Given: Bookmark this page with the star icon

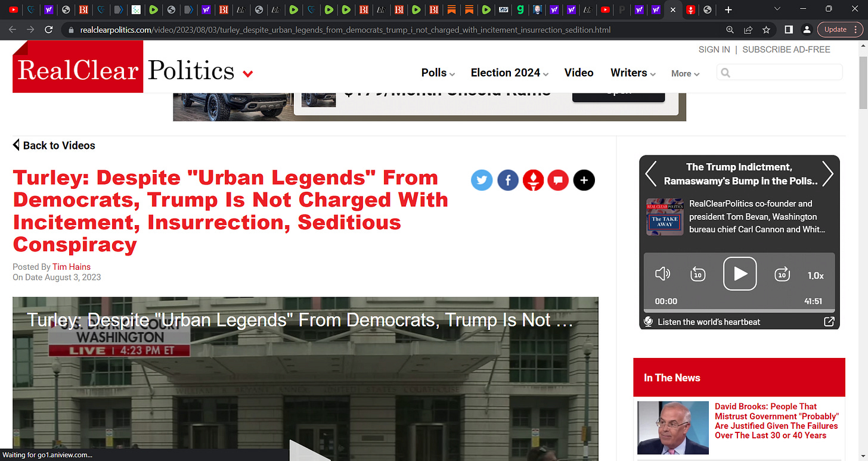Looking at the screenshot, I should coord(766,30).
